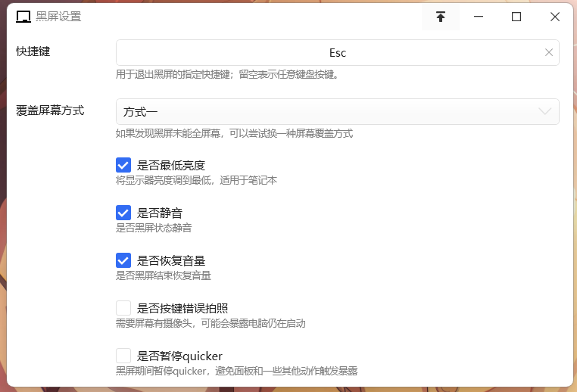The image size is (577, 392).
Task: Open the 方式一 screen cover mode dropdown
Action: (337, 111)
